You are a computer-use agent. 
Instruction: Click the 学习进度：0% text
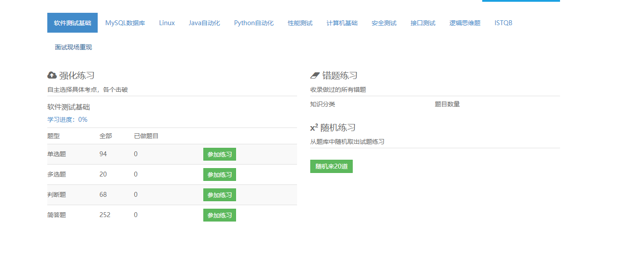pyautogui.click(x=67, y=120)
